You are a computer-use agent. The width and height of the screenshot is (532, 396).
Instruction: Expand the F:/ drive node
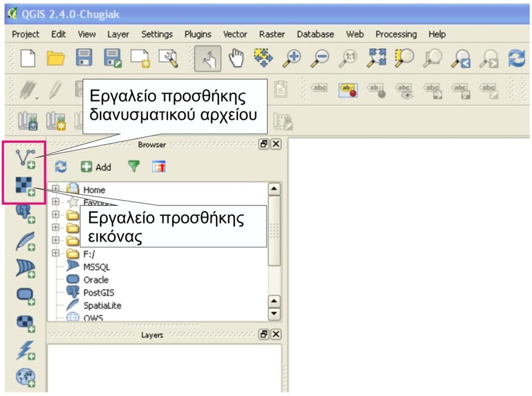pos(56,253)
